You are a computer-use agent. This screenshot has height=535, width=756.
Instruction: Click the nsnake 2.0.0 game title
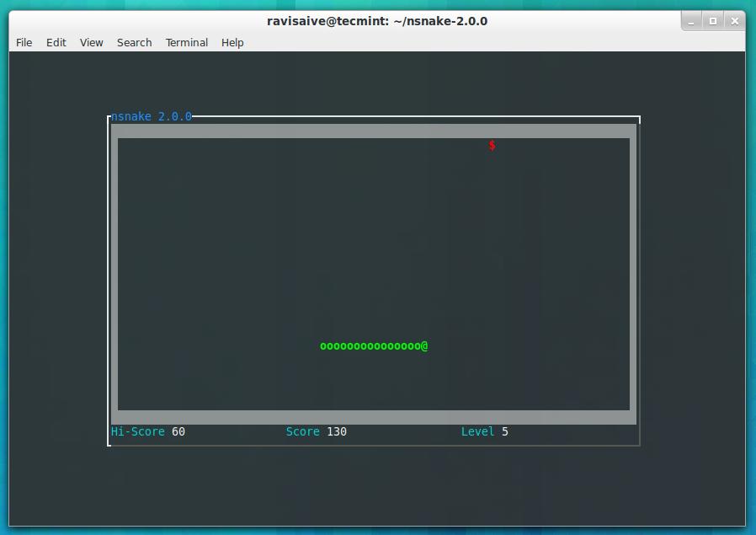pyautogui.click(x=152, y=116)
